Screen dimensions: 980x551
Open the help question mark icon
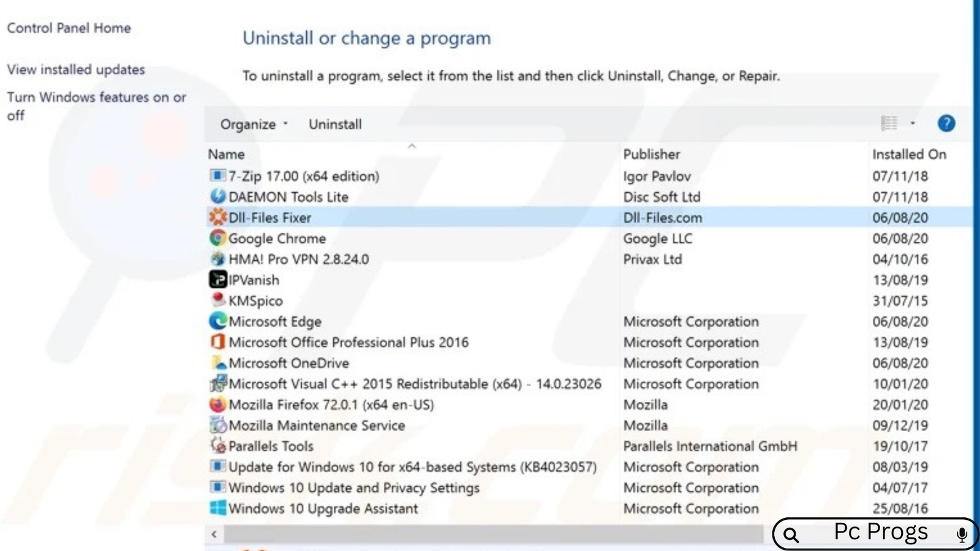pos(946,123)
